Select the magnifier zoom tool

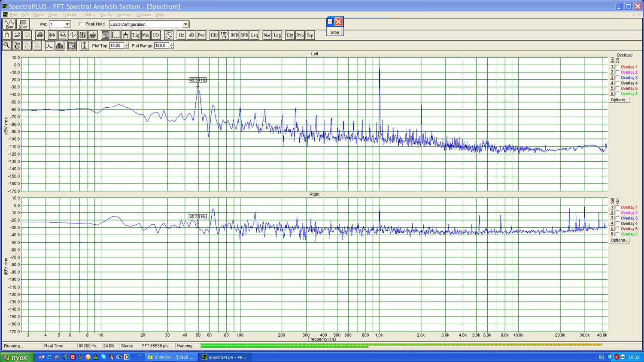point(7,45)
